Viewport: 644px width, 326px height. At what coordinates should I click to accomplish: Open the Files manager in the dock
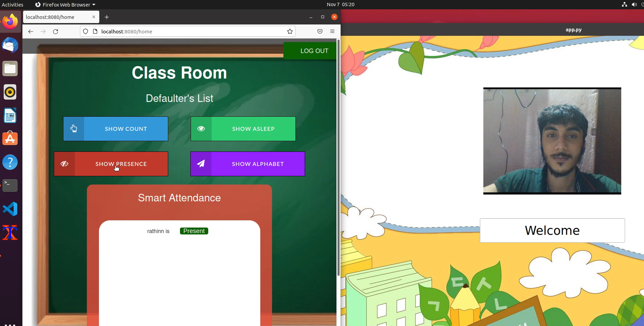[x=10, y=69]
